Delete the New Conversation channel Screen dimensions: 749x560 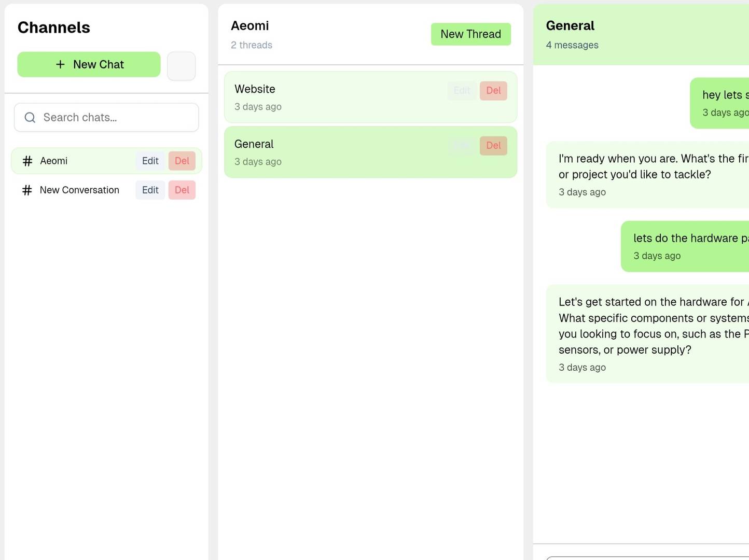click(182, 190)
